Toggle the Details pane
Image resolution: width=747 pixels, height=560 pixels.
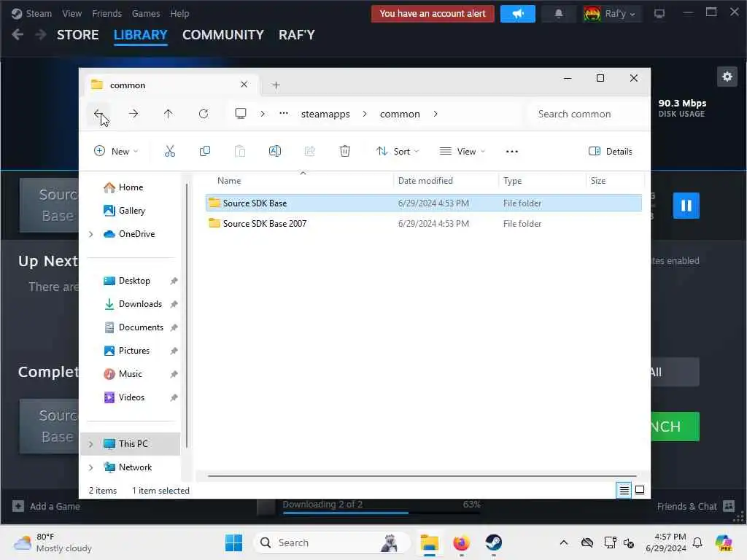[611, 152]
